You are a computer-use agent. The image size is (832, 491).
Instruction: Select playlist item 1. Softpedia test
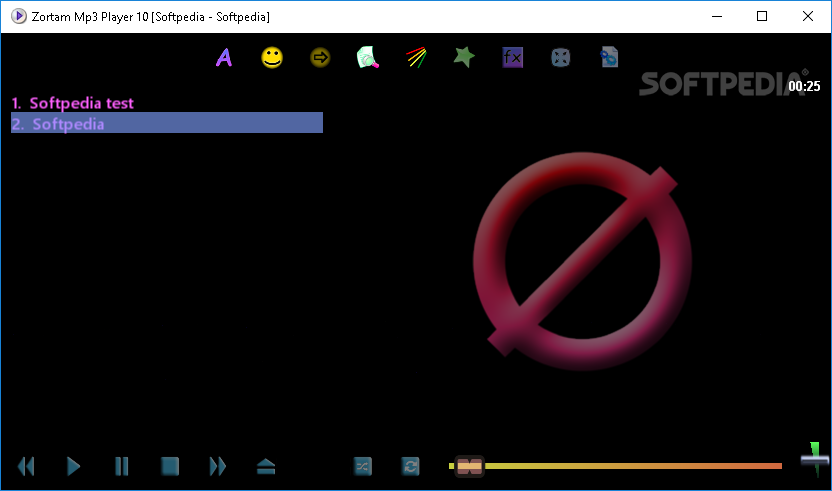[73, 103]
